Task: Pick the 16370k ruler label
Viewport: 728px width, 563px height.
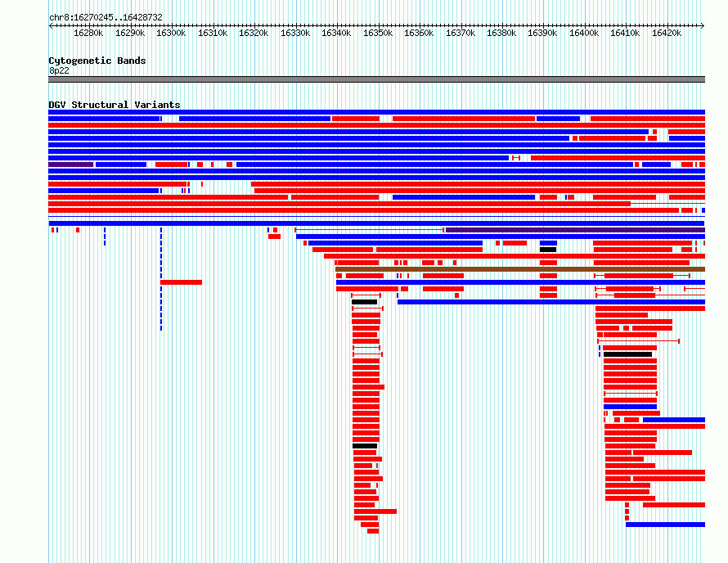Action: click(x=461, y=33)
